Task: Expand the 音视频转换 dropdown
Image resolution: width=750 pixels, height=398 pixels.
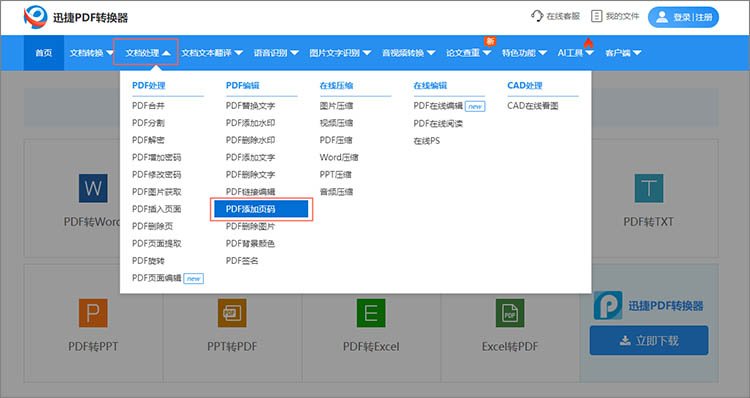Action: pos(408,53)
